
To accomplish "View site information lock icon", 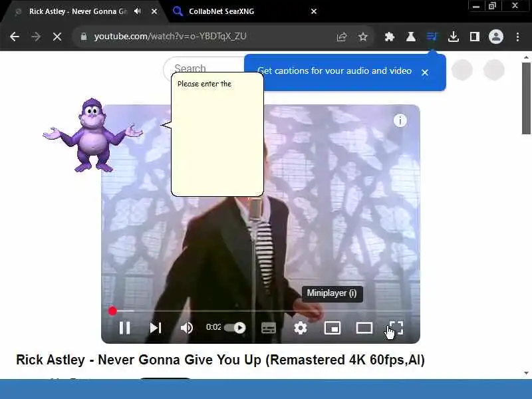I will [x=84, y=37].
